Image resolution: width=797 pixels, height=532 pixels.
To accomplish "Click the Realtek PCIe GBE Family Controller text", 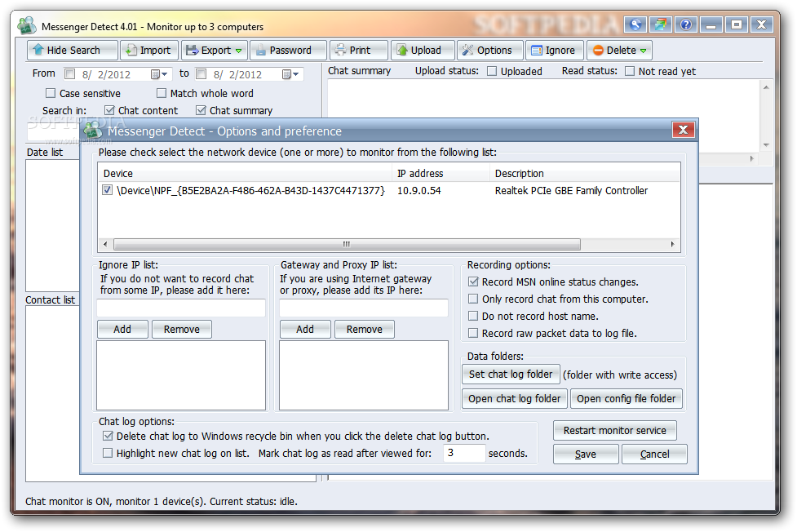I will coord(571,191).
